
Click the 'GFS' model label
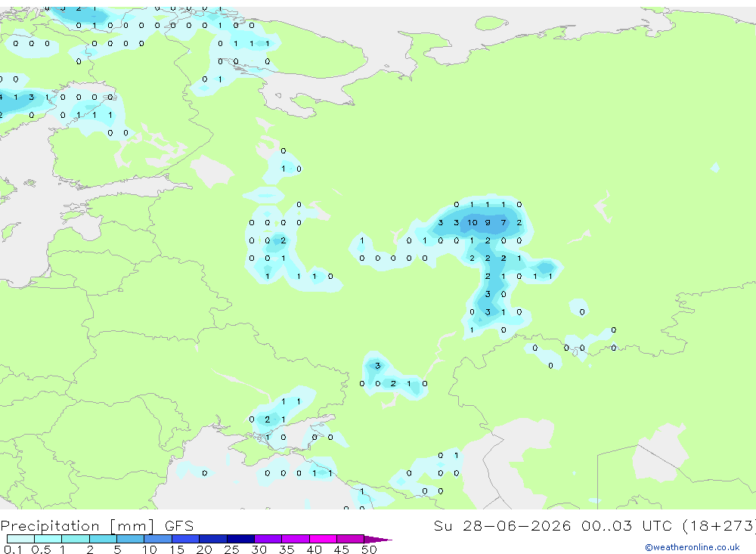179,526
